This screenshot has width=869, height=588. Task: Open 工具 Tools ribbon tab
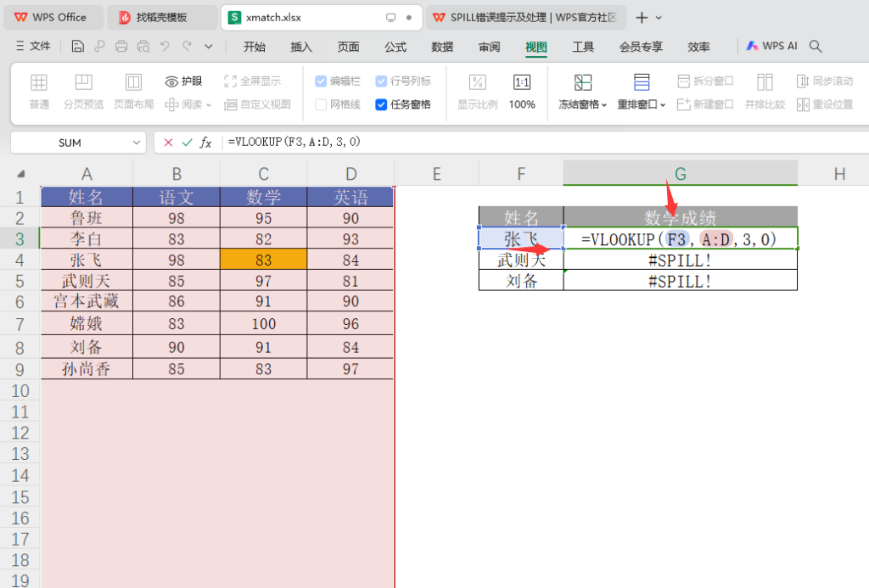click(583, 48)
